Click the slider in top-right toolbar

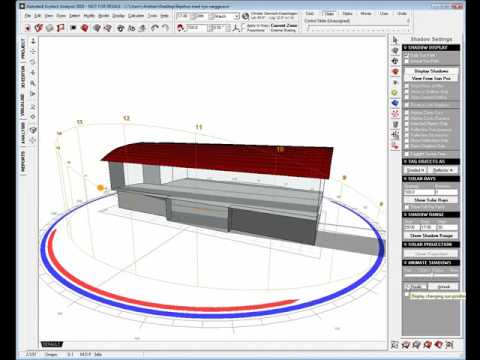[357, 29]
